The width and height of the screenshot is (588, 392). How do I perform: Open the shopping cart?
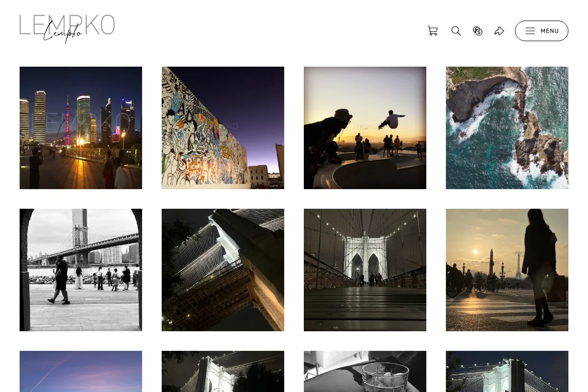pos(433,31)
